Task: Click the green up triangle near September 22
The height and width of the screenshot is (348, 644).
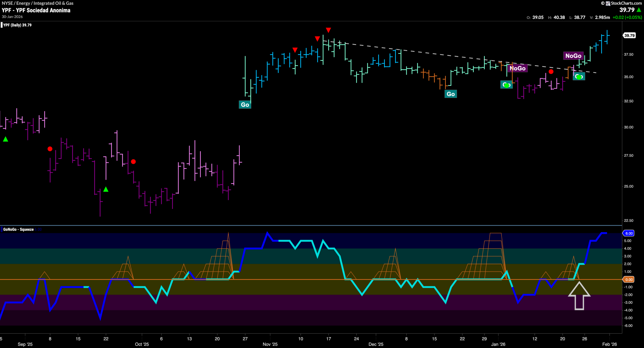Action: coord(106,189)
